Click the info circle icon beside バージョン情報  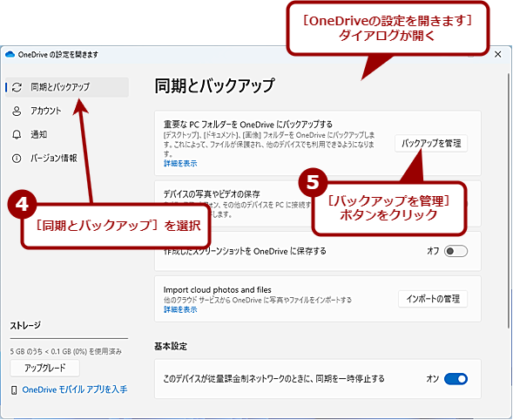[17, 159]
